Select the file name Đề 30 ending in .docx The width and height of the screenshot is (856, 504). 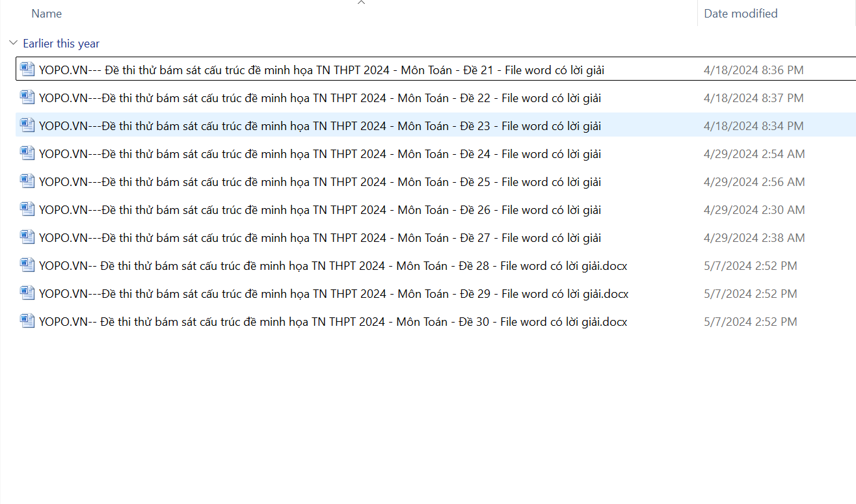[x=333, y=322]
